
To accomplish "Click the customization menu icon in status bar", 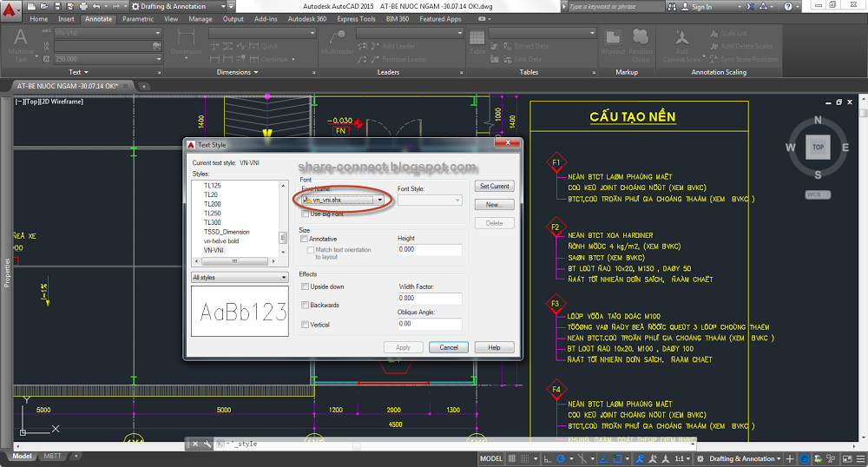I will point(860,458).
